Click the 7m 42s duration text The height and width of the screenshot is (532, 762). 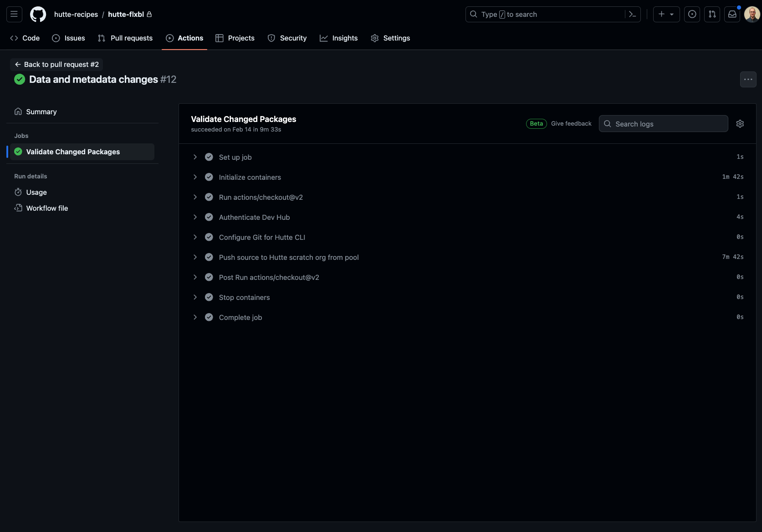click(x=732, y=257)
